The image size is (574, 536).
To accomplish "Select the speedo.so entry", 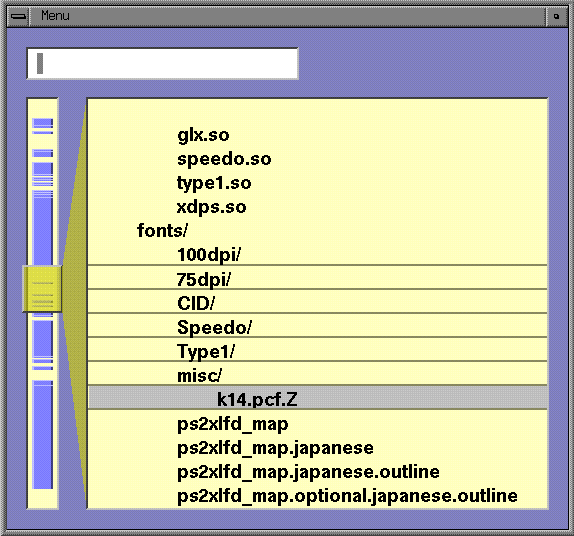I will point(224,159).
